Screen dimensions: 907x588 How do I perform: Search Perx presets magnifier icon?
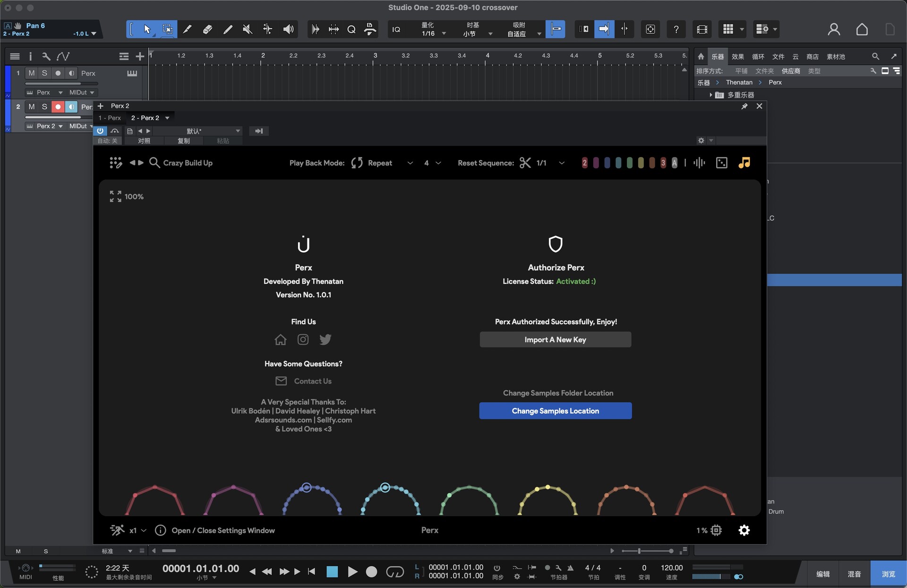(x=154, y=162)
